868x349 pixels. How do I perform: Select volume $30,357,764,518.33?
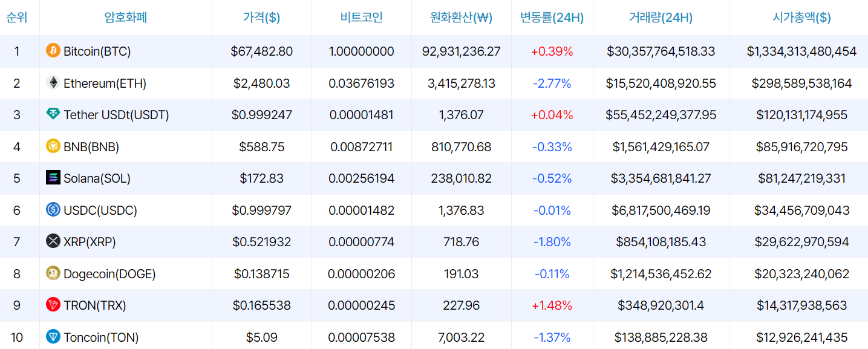point(661,51)
